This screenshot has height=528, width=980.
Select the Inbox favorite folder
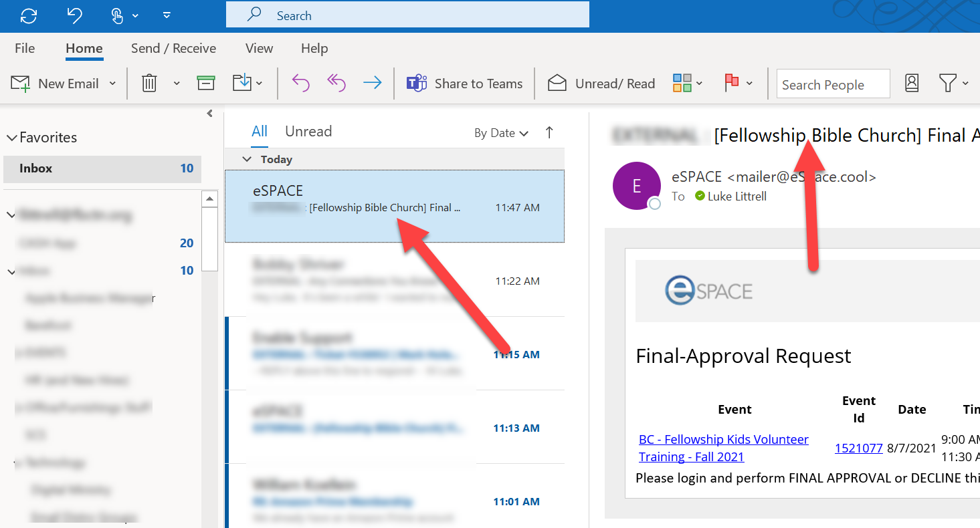[102, 168]
